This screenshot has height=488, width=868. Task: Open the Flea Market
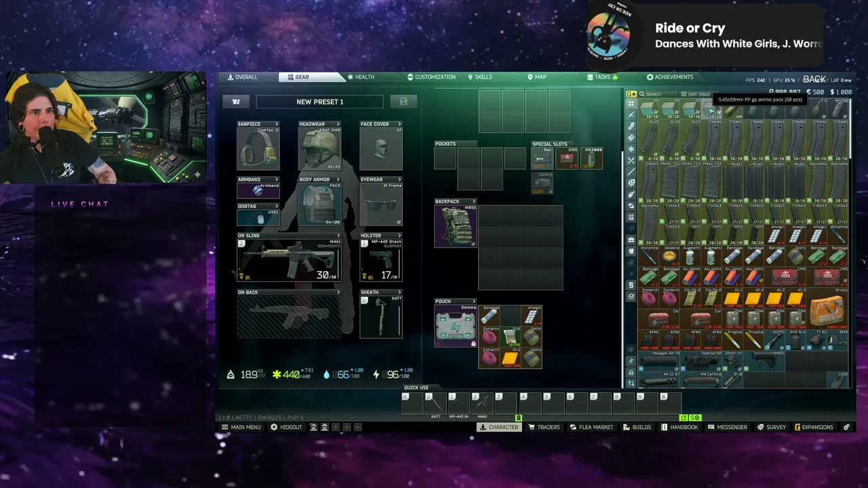(591, 427)
